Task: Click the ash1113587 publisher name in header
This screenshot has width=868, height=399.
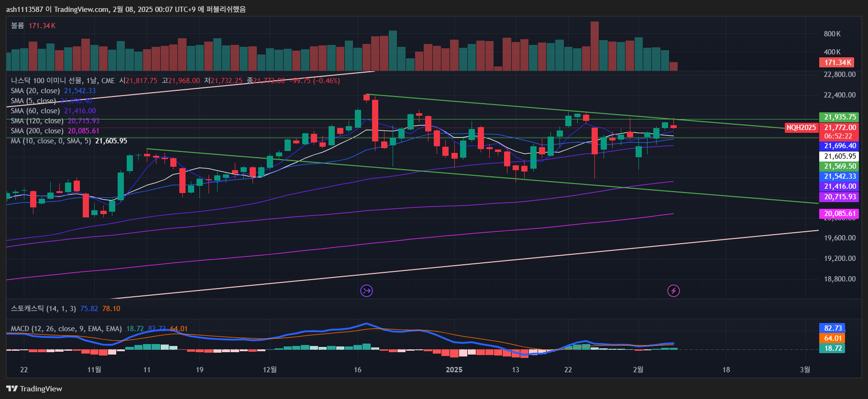Action: click(24, 9)
